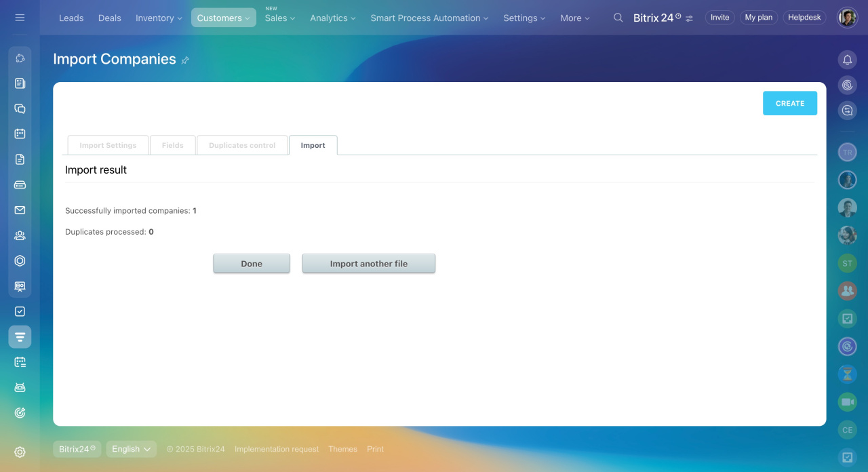Click Import another file button
868x472 pixels.
click(x=368, y=264)
